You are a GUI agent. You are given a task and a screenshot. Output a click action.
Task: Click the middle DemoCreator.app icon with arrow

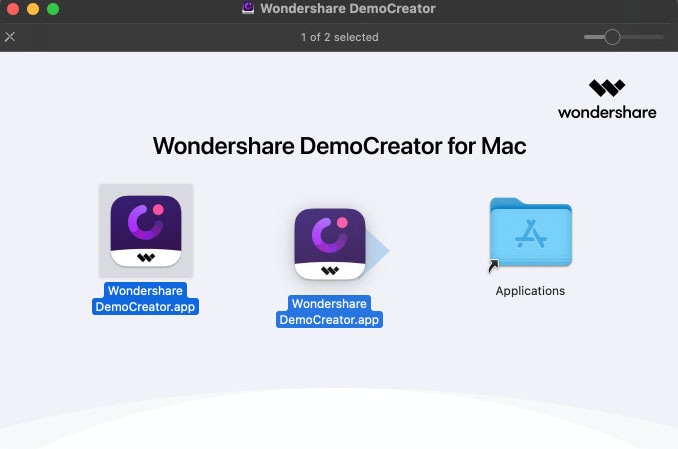click(x=330, y=244)
